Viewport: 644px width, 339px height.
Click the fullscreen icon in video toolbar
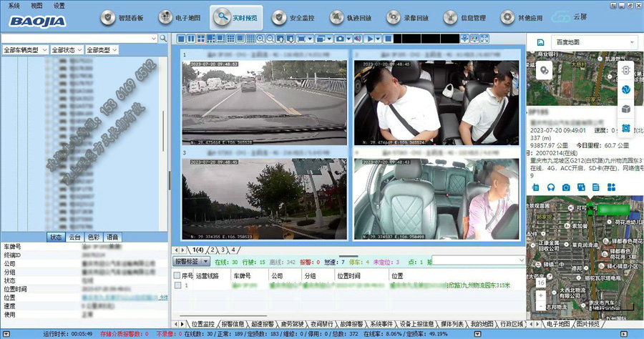[x=485, y=38]
